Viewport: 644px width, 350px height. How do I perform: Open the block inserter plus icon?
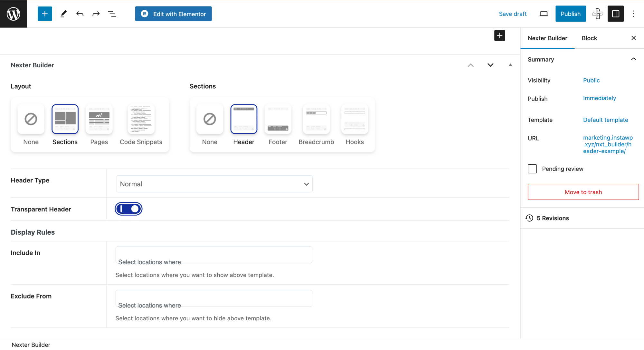(x=45, y=14)
